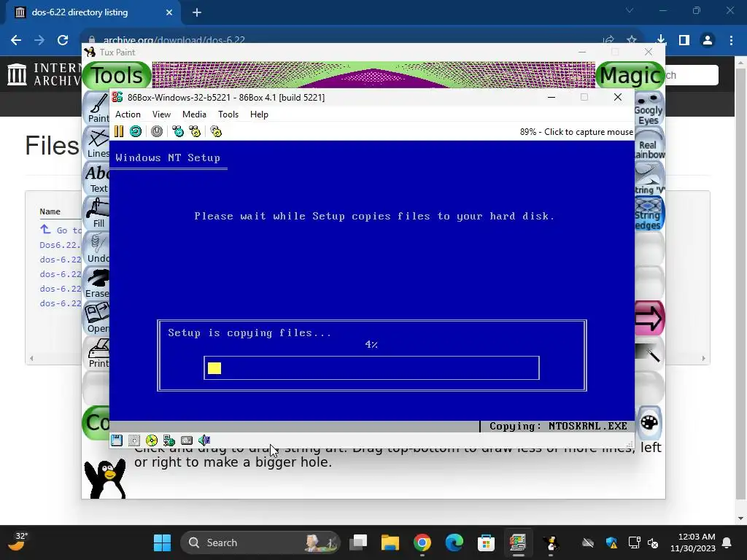Click Open in Tux Paint tools

(x=98, y=318)
